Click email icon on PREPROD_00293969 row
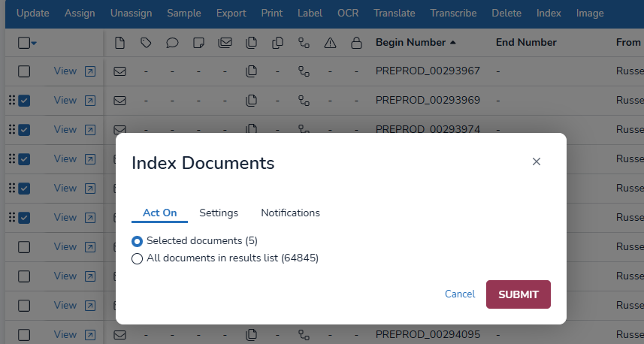The height and width of the screenshot is (344, 644). (119, 101)
